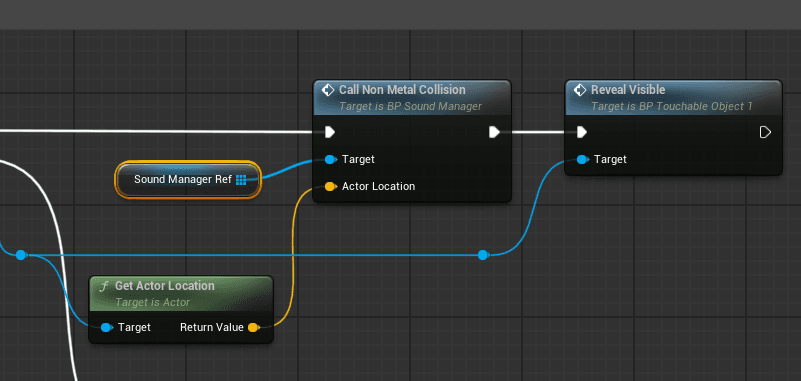Click the Call Non Metal Collision function icon
The image size is (801, 381).
point(328,90)
